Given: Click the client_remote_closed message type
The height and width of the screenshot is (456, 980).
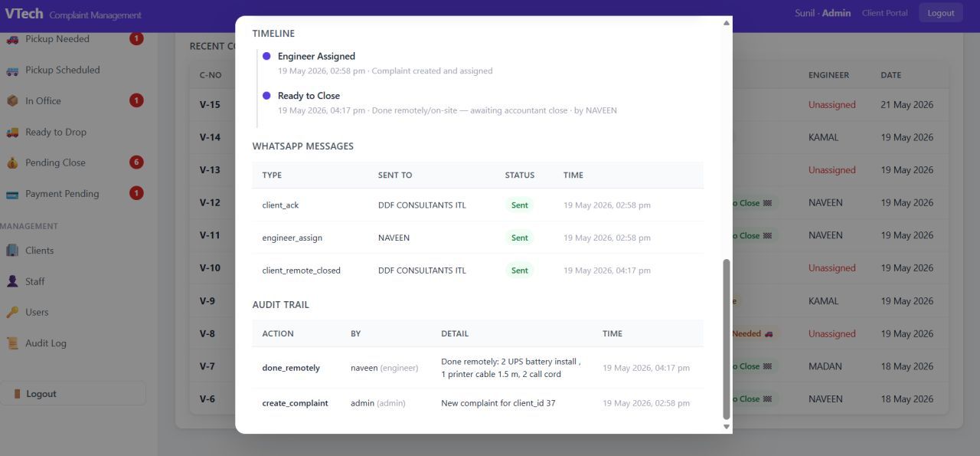Looking at the screenshot, I should point(301,271).
